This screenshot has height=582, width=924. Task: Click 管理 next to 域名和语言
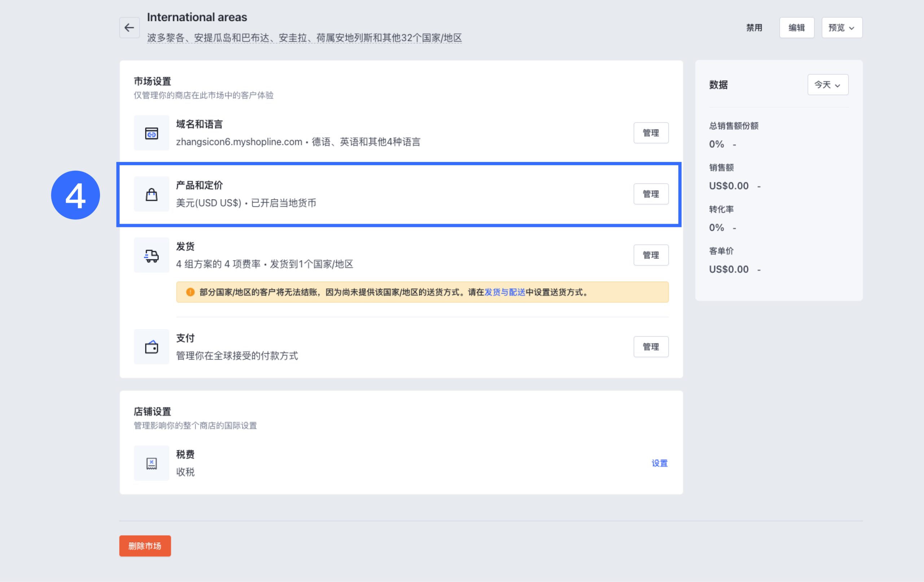[651, 133]
